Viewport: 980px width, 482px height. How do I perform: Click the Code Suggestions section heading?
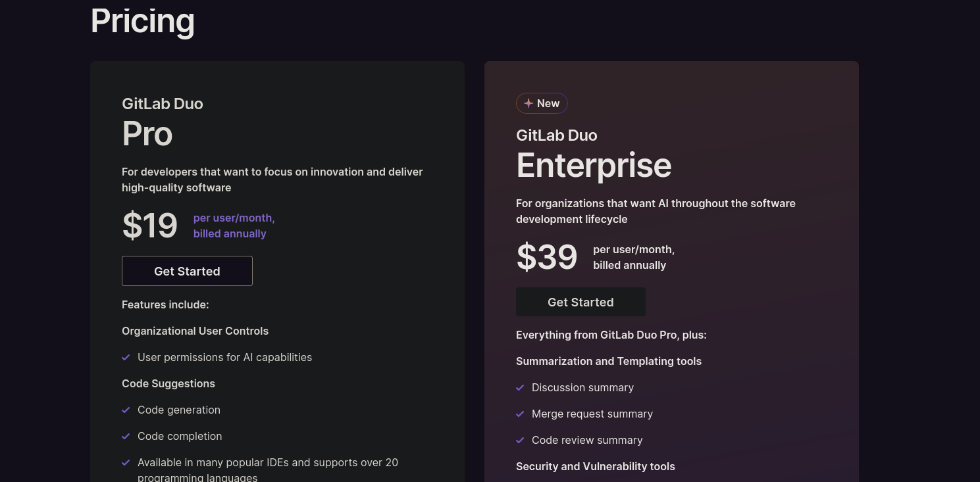[168, 383]
